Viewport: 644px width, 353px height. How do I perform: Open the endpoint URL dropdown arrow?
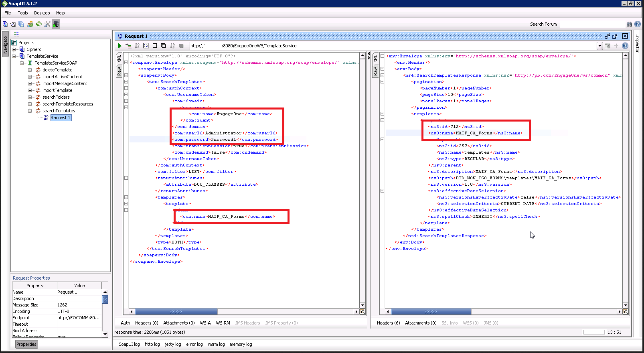pos(600,46)
